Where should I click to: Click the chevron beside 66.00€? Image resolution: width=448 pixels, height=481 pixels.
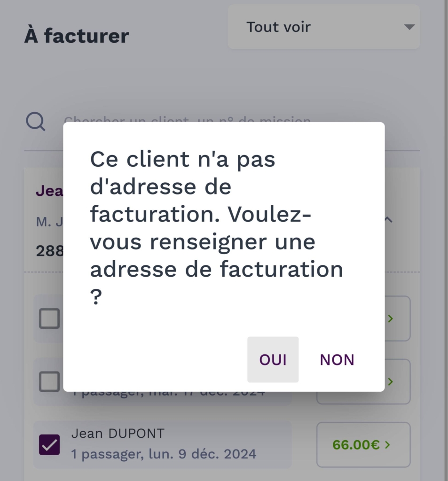pyautogui.click(x=388, y=445)
